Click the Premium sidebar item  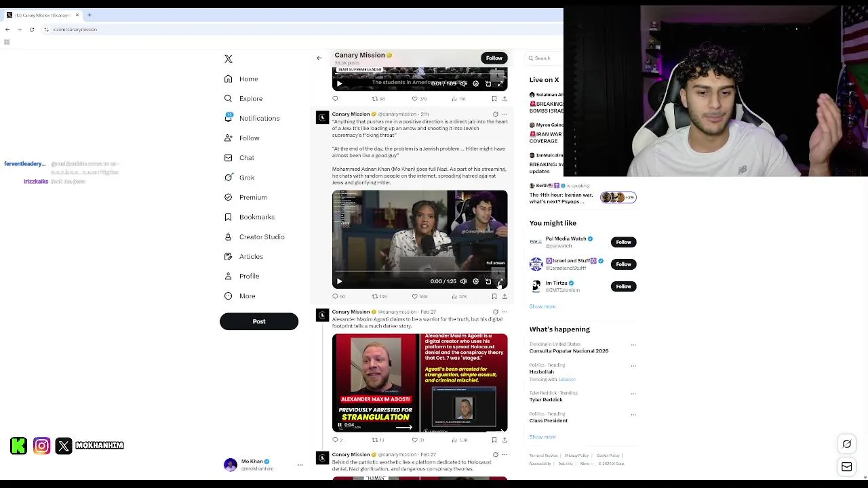(245, 197)
